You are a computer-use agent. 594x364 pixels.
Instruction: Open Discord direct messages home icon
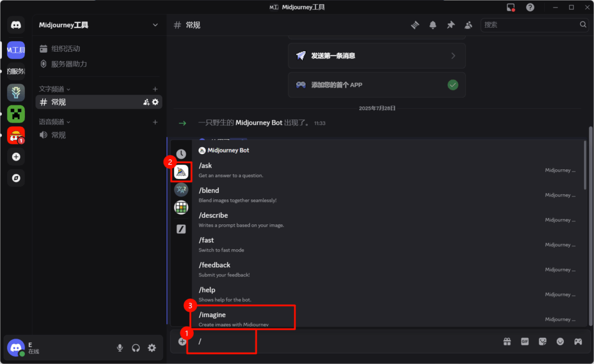pyautogui.click(x=16, y=25)
